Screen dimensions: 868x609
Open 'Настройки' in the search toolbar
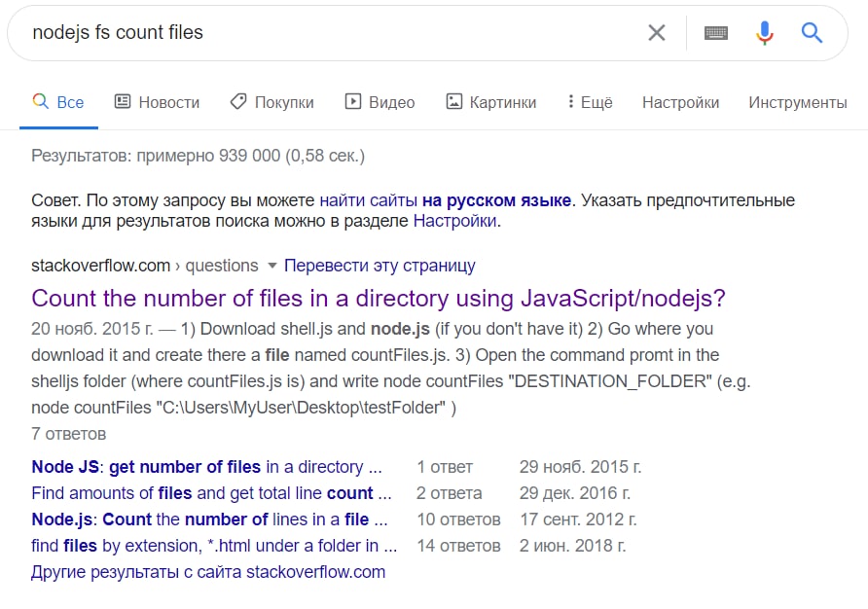(x=680, y=102)
